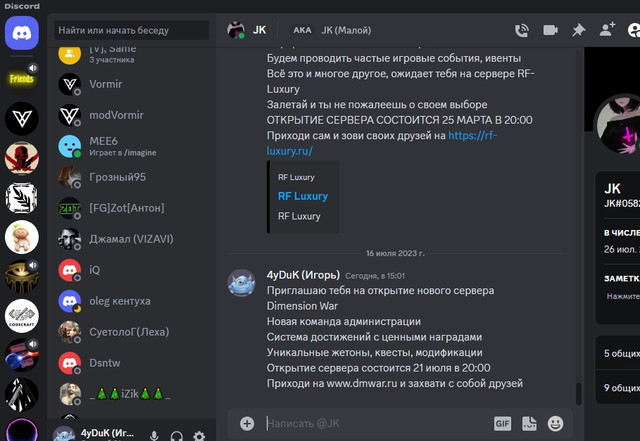Start a video call with JK
640x441 pixels.
tap(550, 30)
